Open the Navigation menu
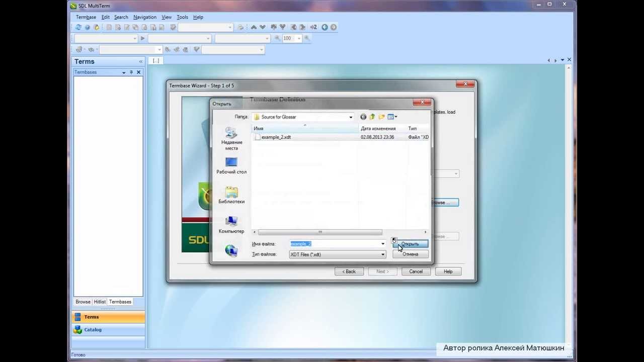This screenshot has height=362, width=644. click(x=145, y=17)
